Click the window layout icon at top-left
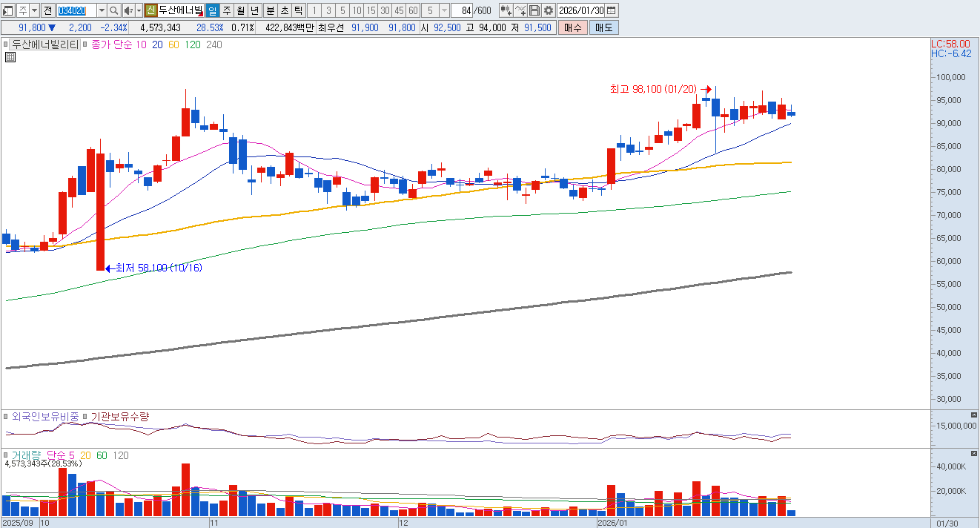Viewport: 980px width, 528px height. coord(8,10)
